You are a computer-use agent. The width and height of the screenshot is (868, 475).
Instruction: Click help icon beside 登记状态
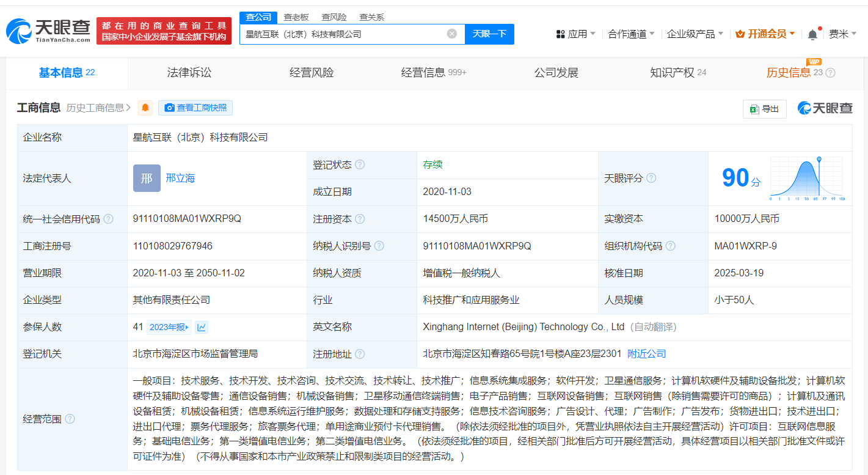click(x=360, y=165)
